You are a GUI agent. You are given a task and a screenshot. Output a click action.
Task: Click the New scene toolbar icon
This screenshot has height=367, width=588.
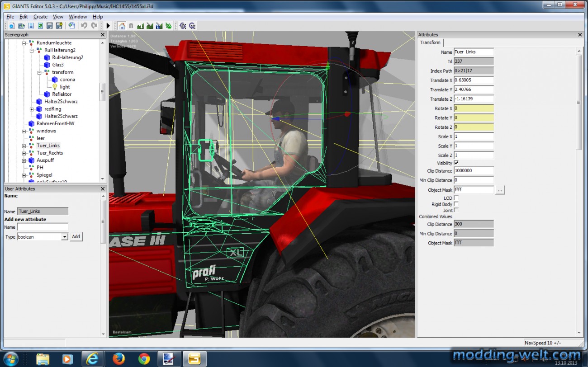[12, 26]
